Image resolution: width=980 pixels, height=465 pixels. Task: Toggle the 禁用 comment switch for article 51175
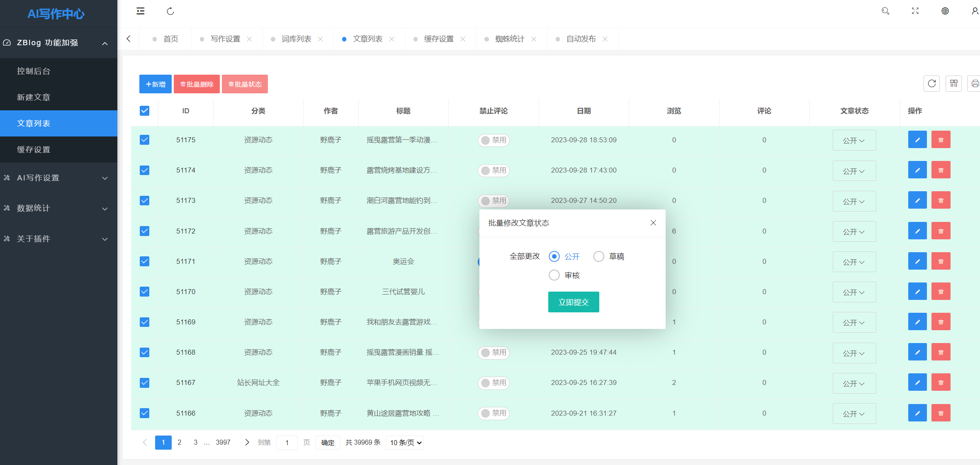(494, 140)
